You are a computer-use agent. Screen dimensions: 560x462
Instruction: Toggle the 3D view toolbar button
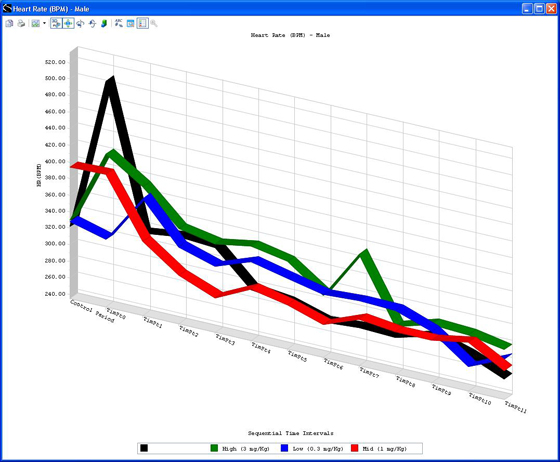[56, 24]
